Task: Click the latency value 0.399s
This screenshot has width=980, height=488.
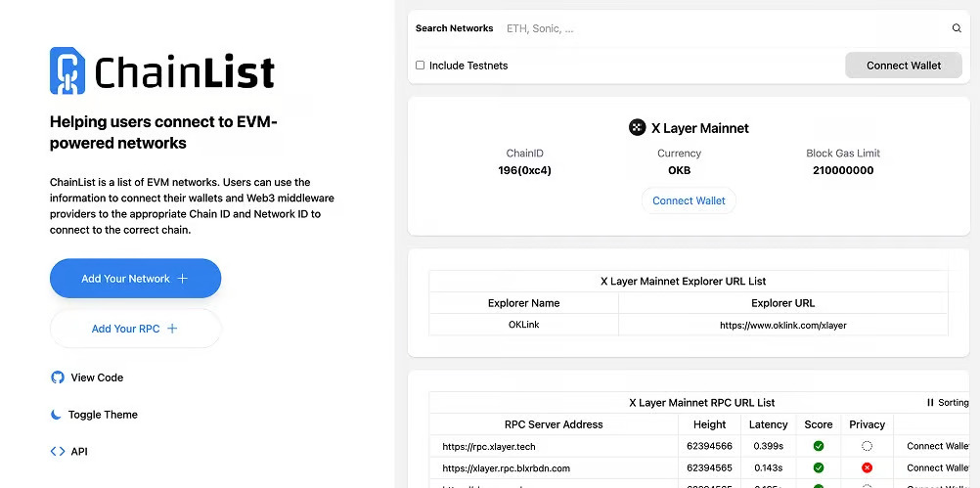Action: click(x=768, y=446)
